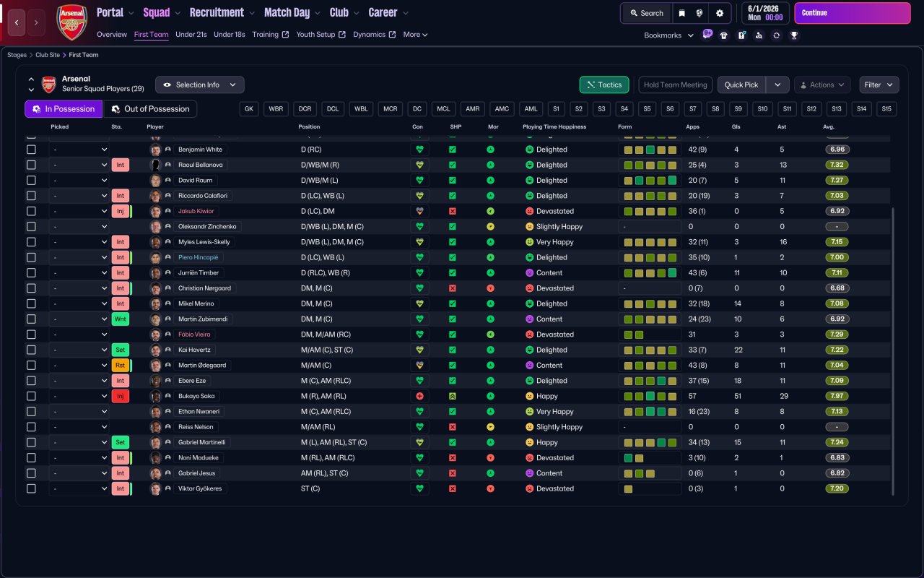Select Riccardo Calafiori's row checkbox
The image size is (924, 578).
point(31,196)
